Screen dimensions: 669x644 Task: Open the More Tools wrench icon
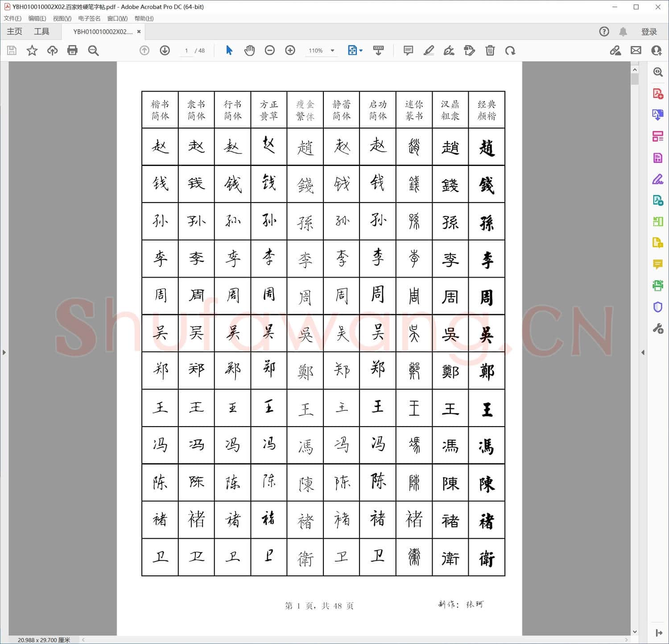pos(658,329)
